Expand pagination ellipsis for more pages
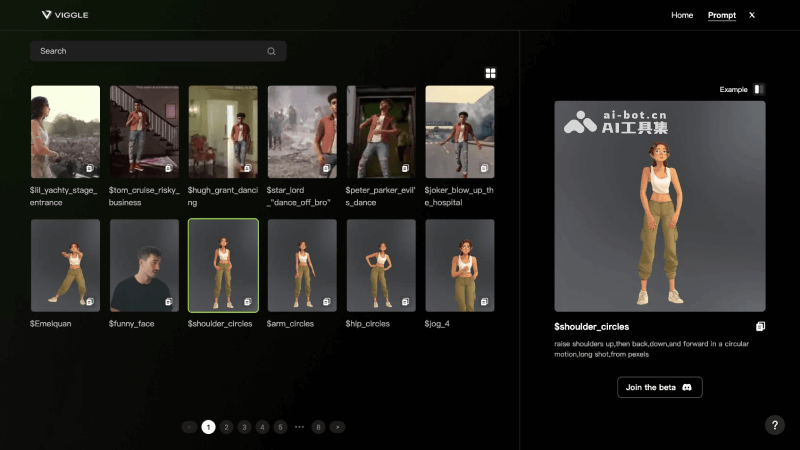Image resolution: width=800 pixels, height=450 pixels. [299, 427]
